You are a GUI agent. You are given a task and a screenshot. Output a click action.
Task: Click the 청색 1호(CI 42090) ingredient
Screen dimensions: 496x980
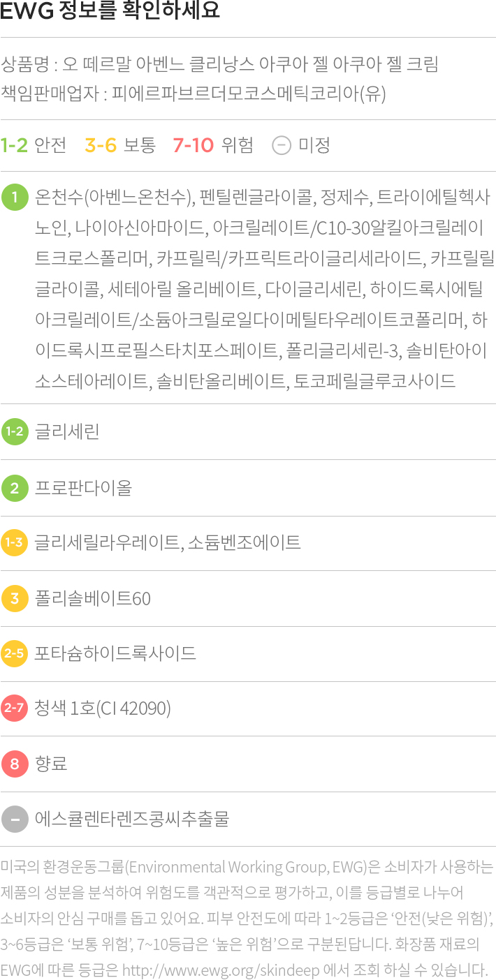pyautogui.click(x=103, y=708)
